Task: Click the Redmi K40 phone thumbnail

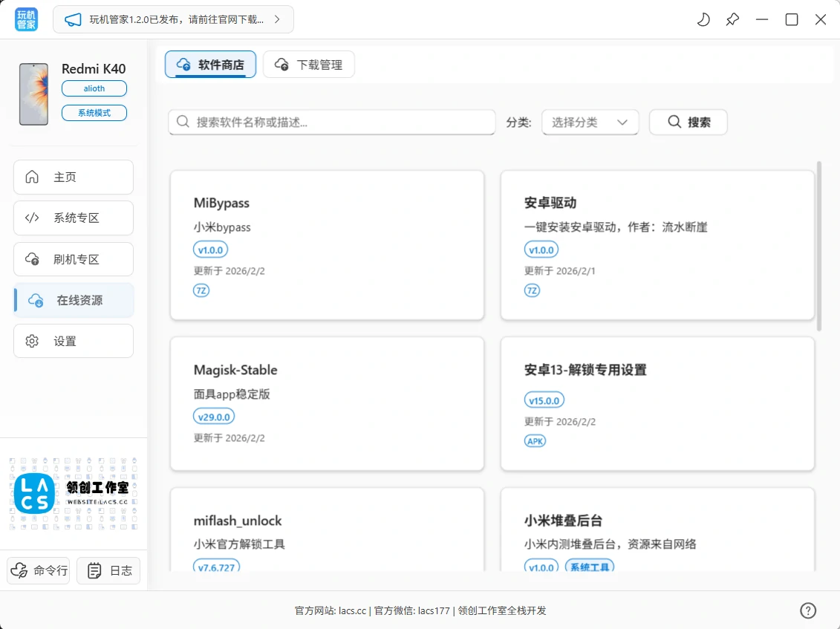Action: tap(33, 94)
